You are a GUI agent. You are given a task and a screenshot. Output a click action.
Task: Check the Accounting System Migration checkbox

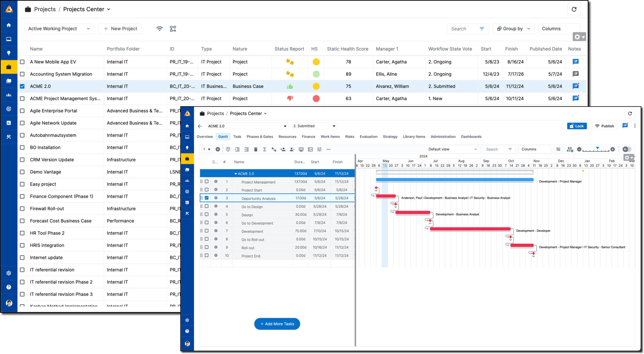tap(22, 74)
